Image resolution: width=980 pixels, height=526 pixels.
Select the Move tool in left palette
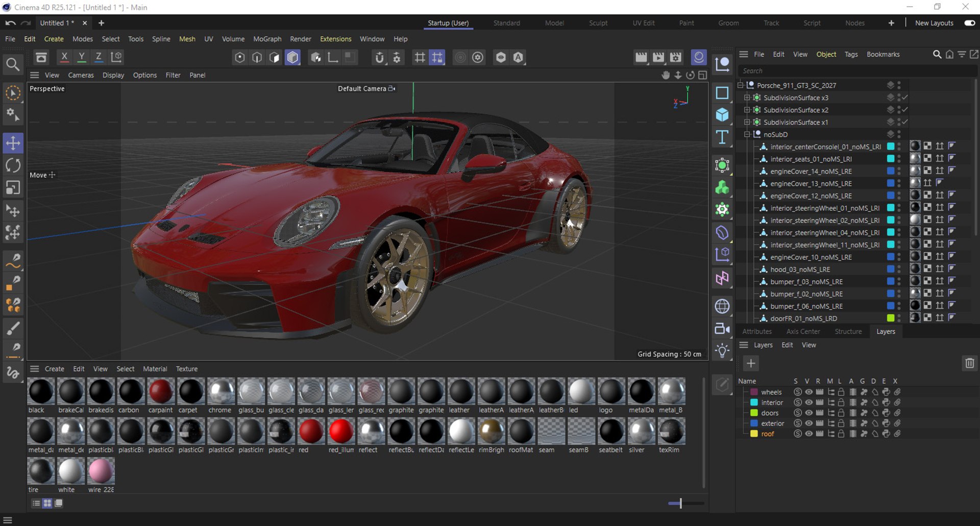(13, 143)
